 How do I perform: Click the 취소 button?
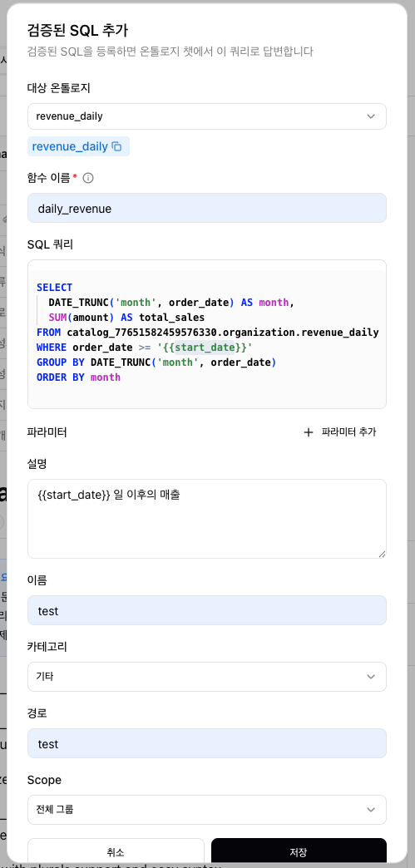click(116, 852)
